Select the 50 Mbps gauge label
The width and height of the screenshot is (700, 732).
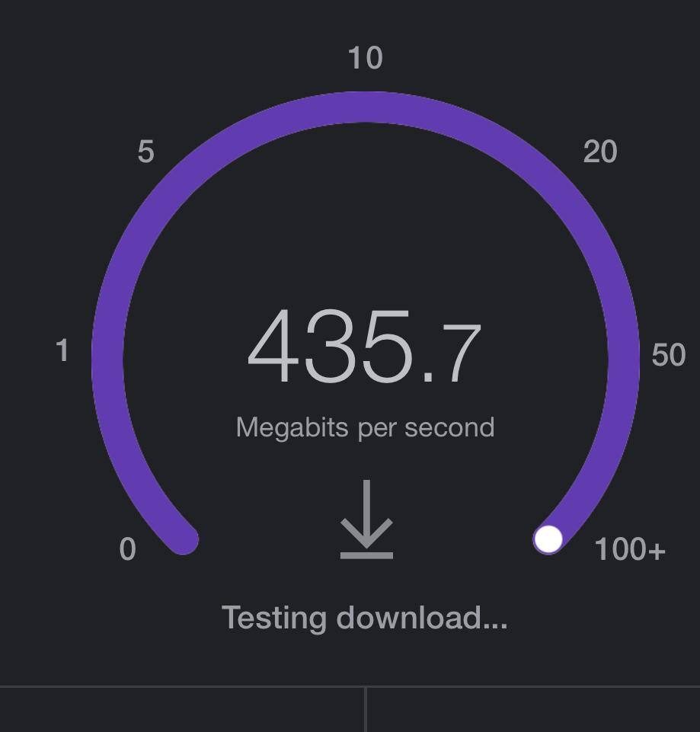[x=668, y=355]
